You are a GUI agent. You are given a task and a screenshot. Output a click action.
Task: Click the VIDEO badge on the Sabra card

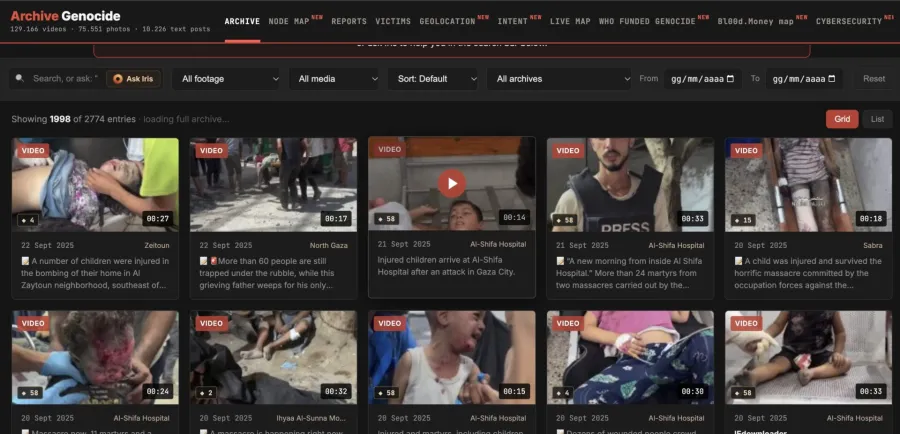[x=746, y=150]
